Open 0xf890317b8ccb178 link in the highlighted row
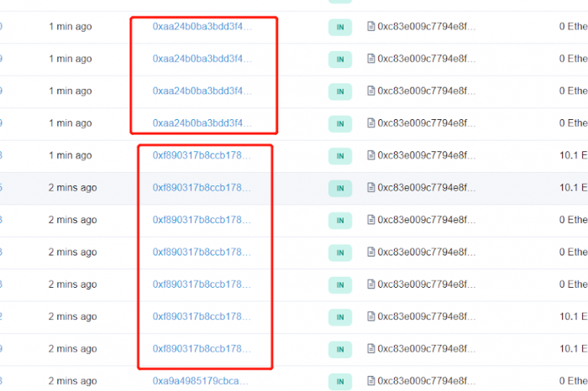The image size is (588, 391). [202, 188]
